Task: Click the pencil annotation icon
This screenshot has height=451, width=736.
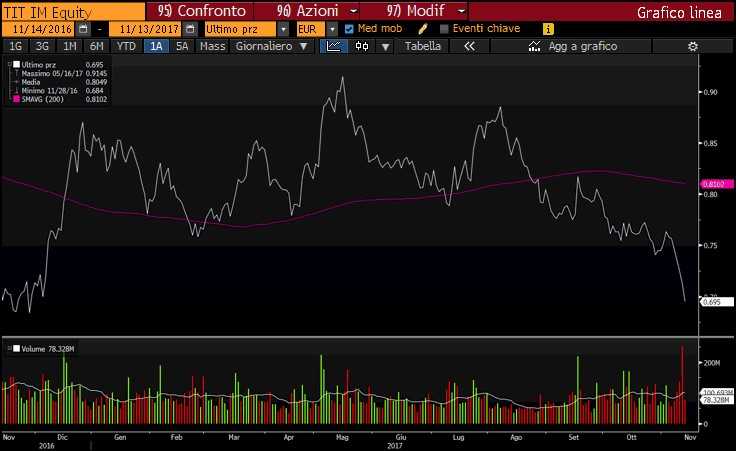Action: point(422,29)
